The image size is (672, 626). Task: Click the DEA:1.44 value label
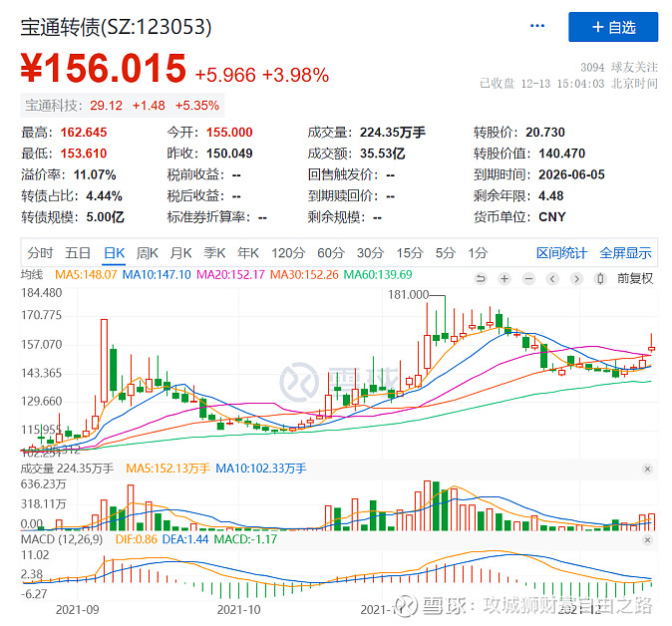coord(185,539)
